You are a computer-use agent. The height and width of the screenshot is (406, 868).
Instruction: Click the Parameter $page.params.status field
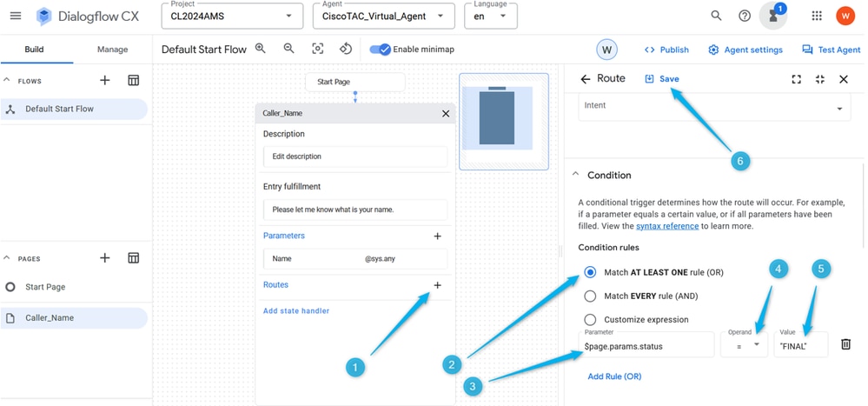coord(646,344)
